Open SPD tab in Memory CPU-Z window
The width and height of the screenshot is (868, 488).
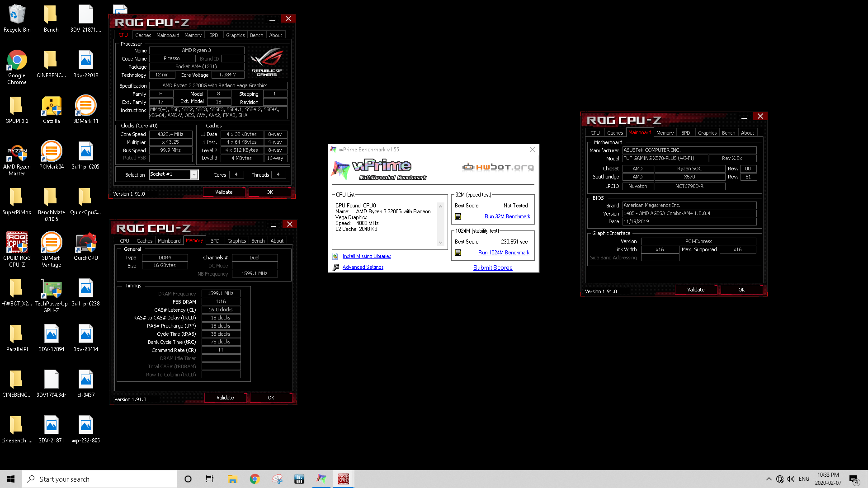(215, 241)
